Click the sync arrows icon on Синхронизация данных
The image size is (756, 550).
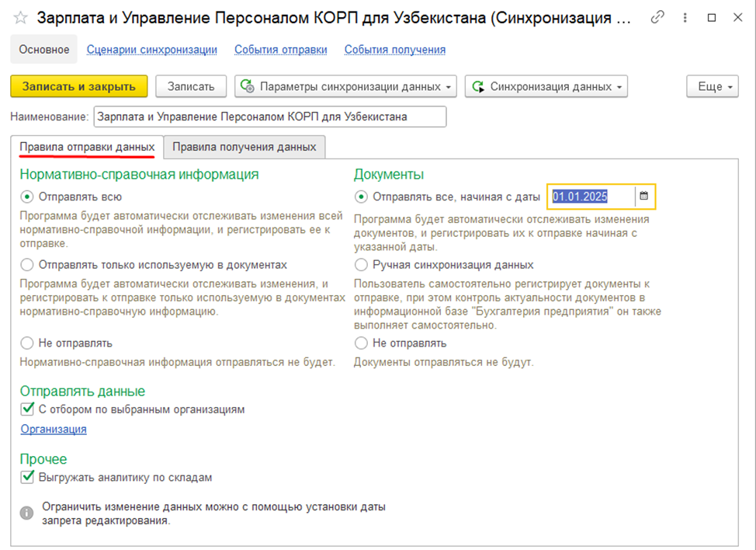[x=479, y=86]
